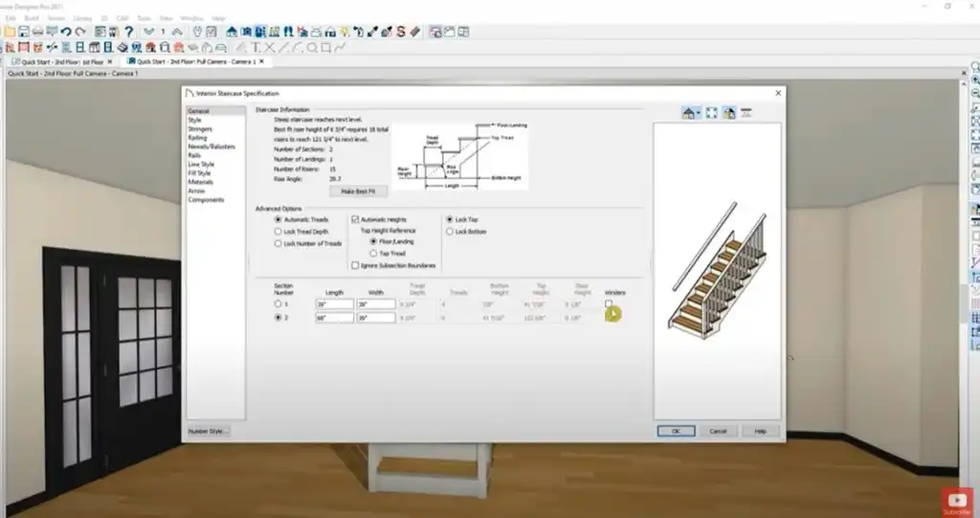This screenshot has width=980, height=518.
Task: Select the Arc draw tool
Action: coord(297,48)
